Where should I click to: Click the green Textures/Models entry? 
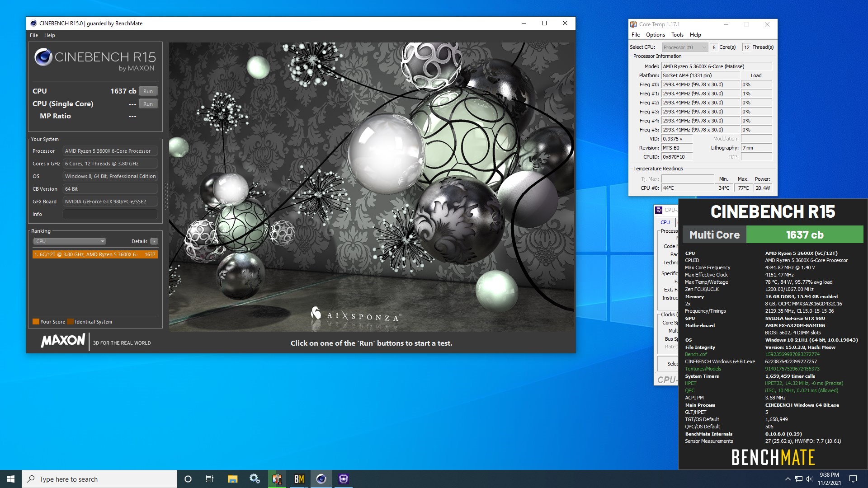(x=703, y=369)
